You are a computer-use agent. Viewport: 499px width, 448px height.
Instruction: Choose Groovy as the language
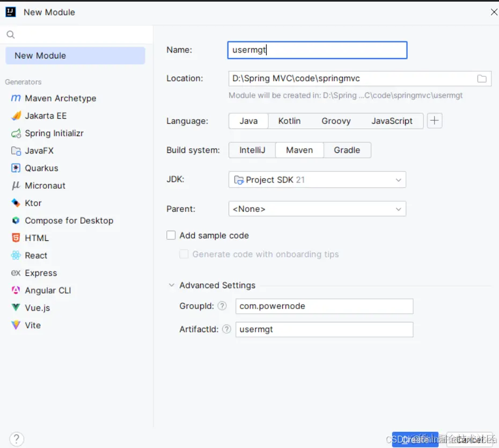[336, 121]
